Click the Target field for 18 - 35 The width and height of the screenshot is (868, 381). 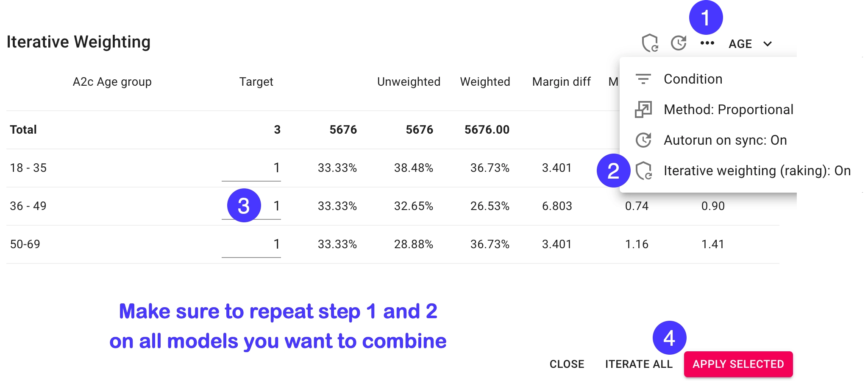tap(251, 168)
